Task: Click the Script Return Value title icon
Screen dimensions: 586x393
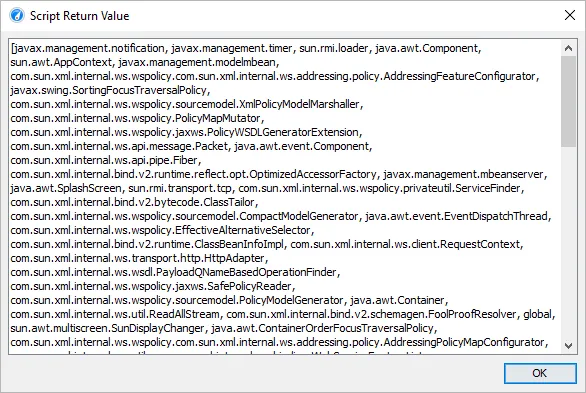Action: pyautogui.click(x=17, y=16)
